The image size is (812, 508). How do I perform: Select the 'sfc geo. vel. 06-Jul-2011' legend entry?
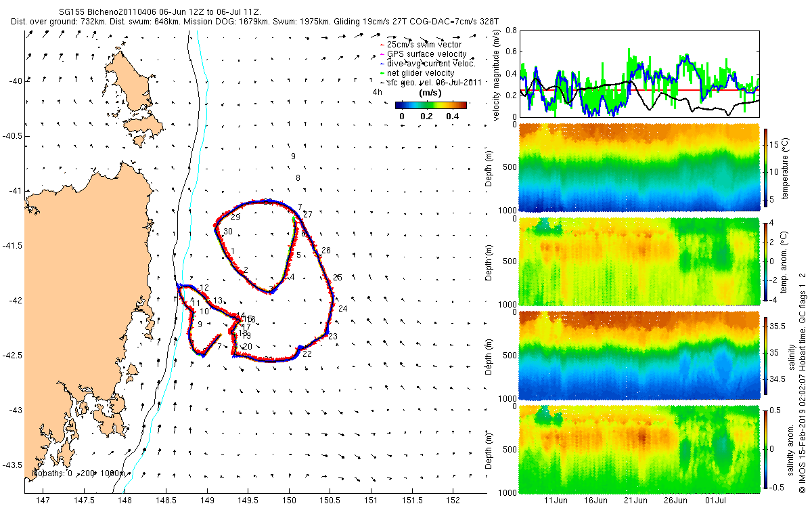click(431, 82)
